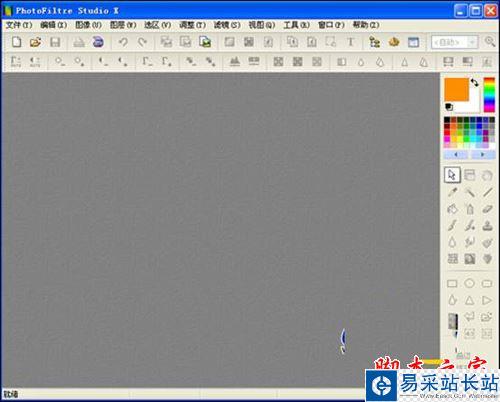Viewport: 500px width, 402px height.
Task: Choose the rounded rectangle selection shape
Action: click(487, 284)
